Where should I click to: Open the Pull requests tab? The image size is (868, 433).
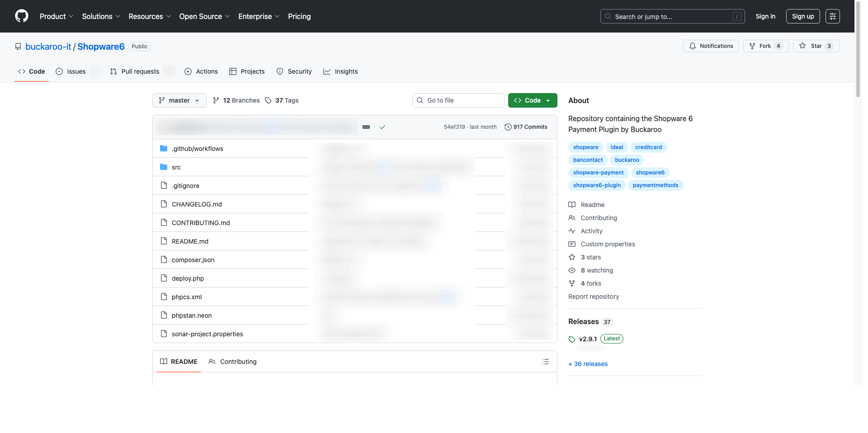click(142, 71)
